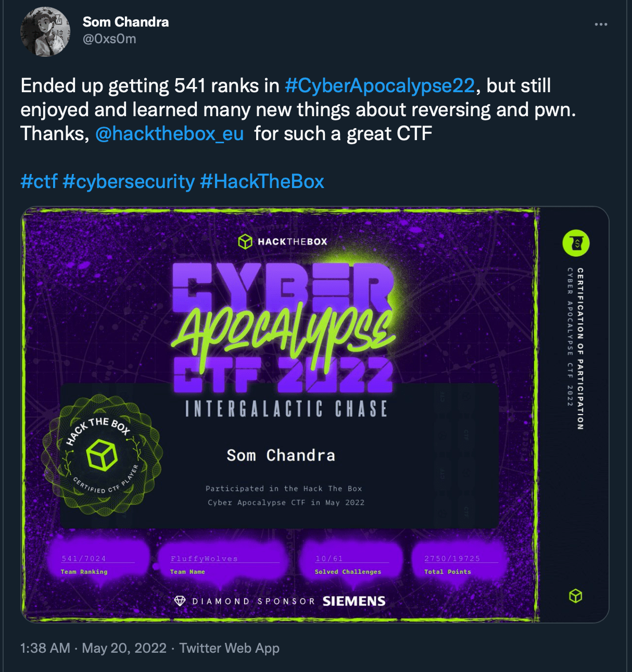Open the tweet's three-dot more menu
Viewport: 632px width, 672px height.
point(601,24)
